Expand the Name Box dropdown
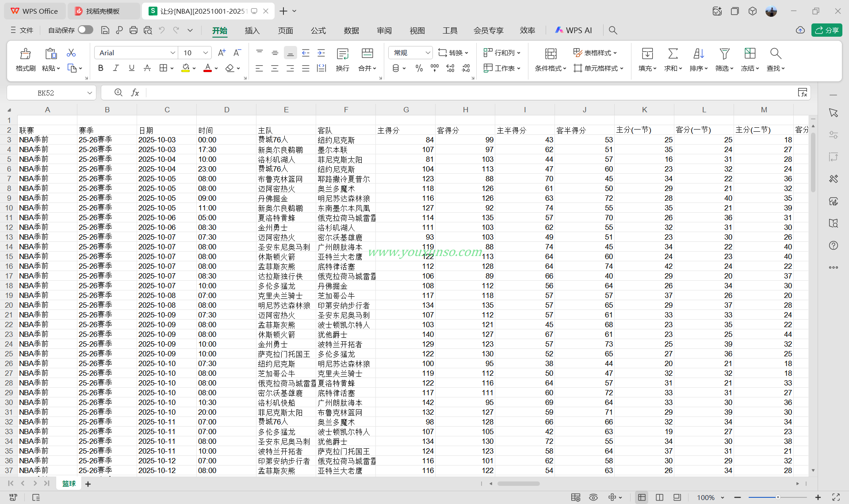This screenshot has width=849, height=504. coord(89,92)
